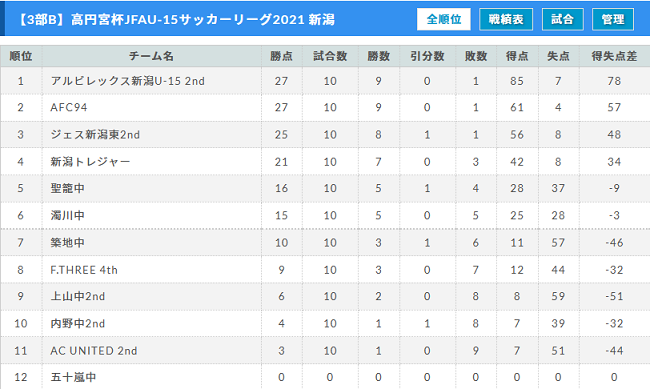This screenshot has width=650, height=389.
Task: Select the 新潟トレジャー row
Action: pyautogui.click(x=325, y=161)
